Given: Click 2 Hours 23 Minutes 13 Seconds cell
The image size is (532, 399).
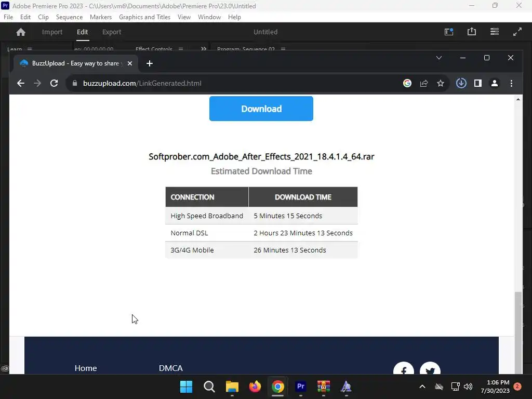Looking at the screenshot, I should click(x=303, y=233).
